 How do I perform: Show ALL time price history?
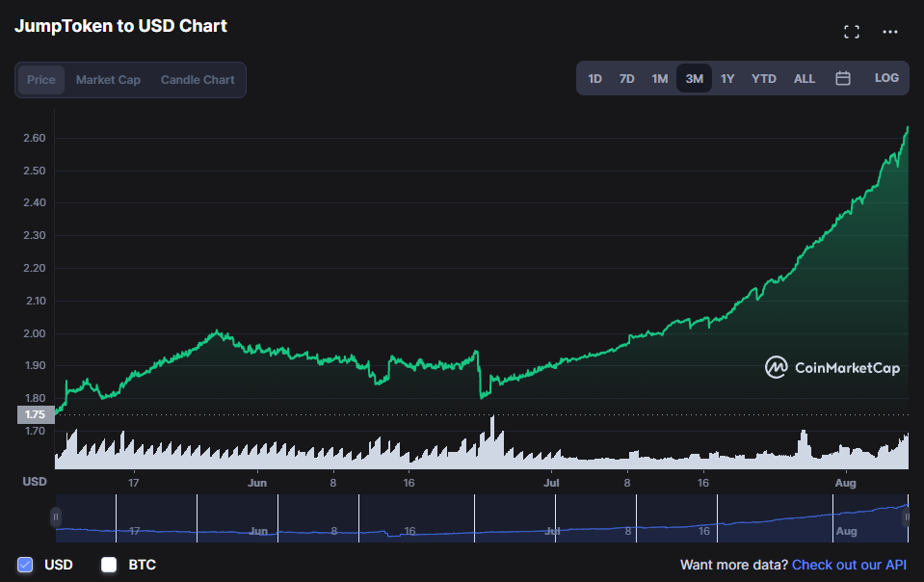point(805,79)
